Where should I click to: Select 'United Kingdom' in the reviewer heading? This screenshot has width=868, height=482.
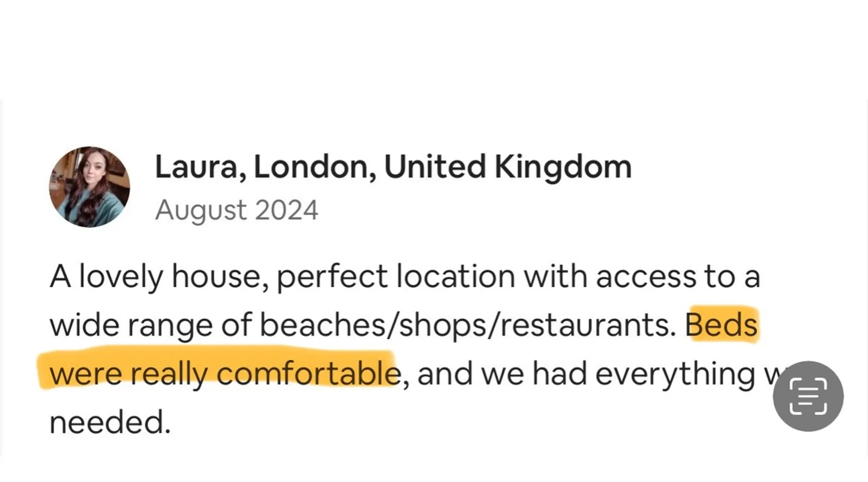(x=507, y=167)
